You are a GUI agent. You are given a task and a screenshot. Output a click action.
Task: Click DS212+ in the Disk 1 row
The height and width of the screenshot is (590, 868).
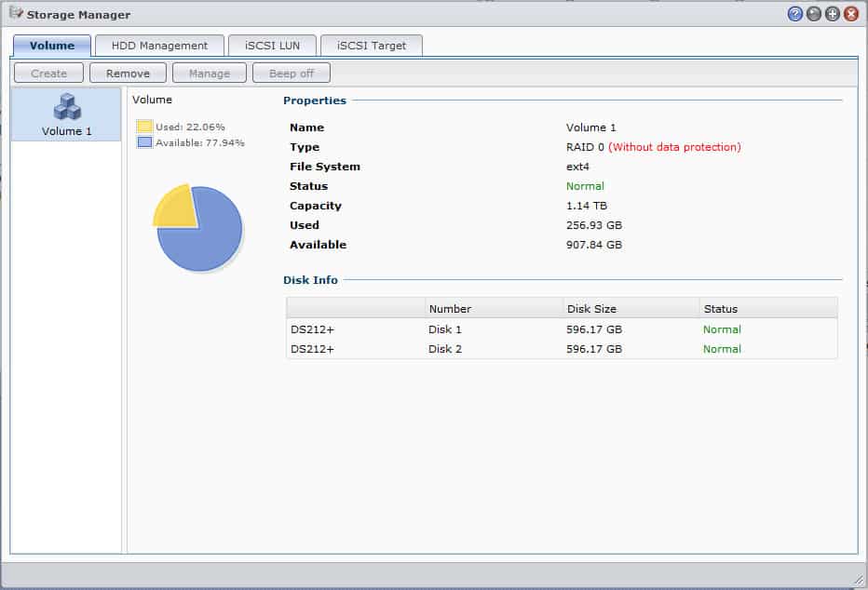tap(312, 329)
